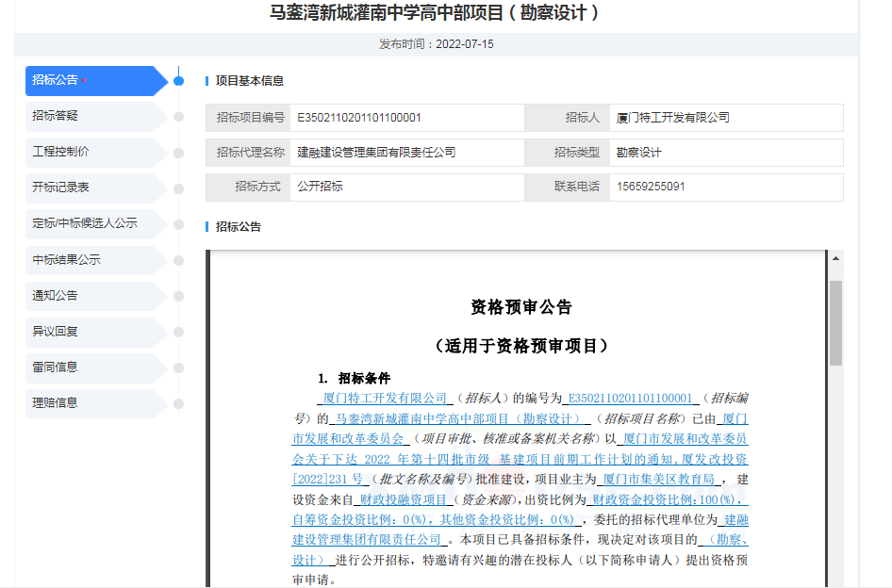Screen dimensions: 892x588
Task: Click the blue timeline dot beside 招标公告
Action: pos(178,81)
